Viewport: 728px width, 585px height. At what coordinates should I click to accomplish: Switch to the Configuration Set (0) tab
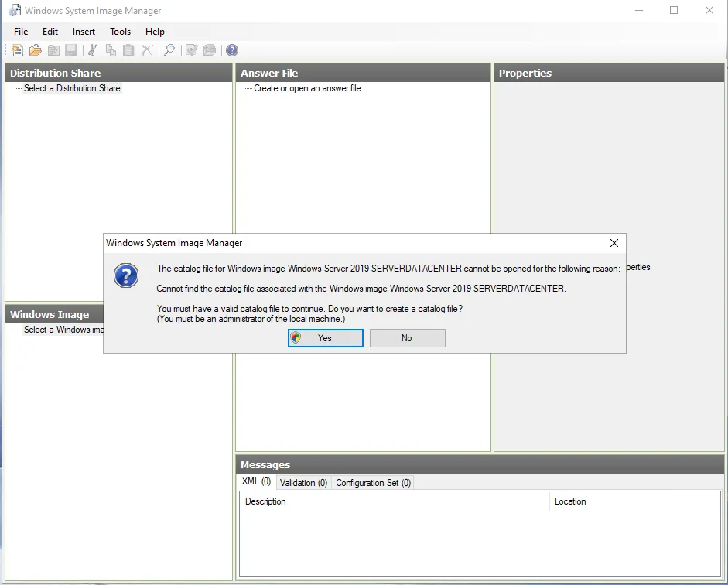(x=374, y=483)
